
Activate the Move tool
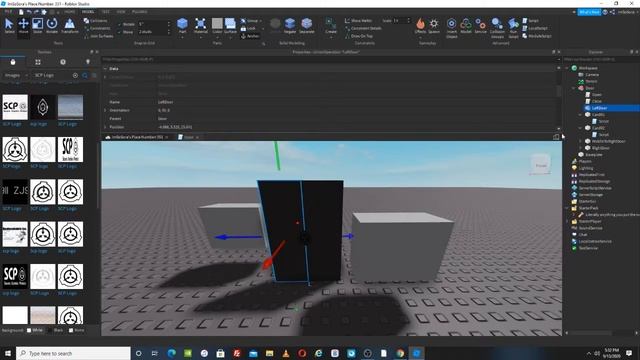click(x=23, y=26)
